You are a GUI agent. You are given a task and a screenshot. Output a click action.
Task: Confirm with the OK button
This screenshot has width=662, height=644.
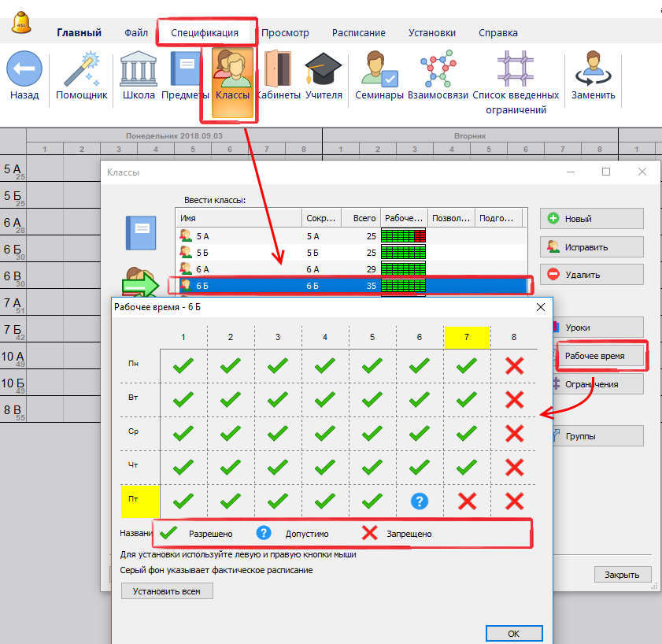point(513,633)
